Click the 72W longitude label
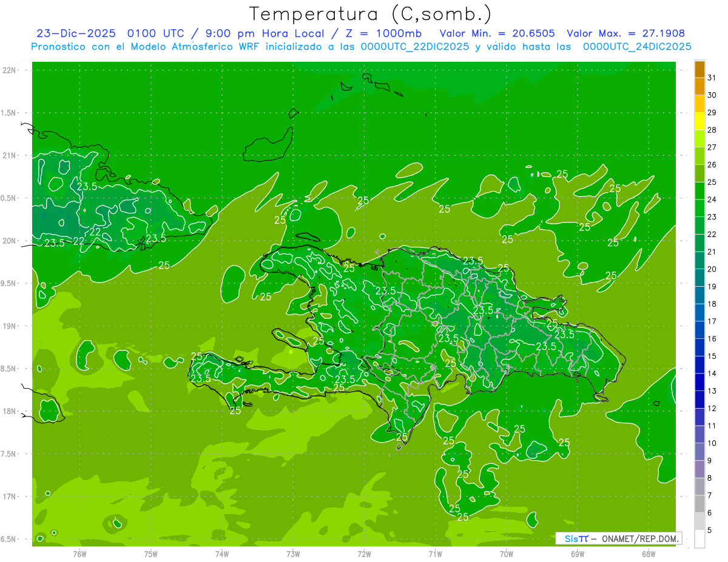 pos(364,554)
